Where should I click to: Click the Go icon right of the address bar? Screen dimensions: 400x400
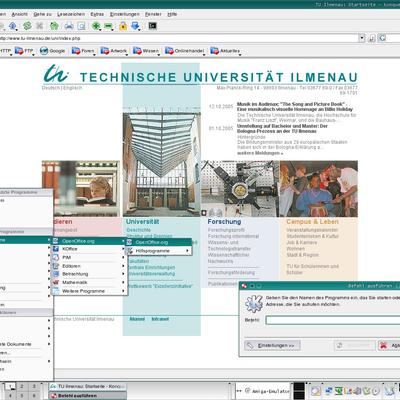click(x=382, y=38)
